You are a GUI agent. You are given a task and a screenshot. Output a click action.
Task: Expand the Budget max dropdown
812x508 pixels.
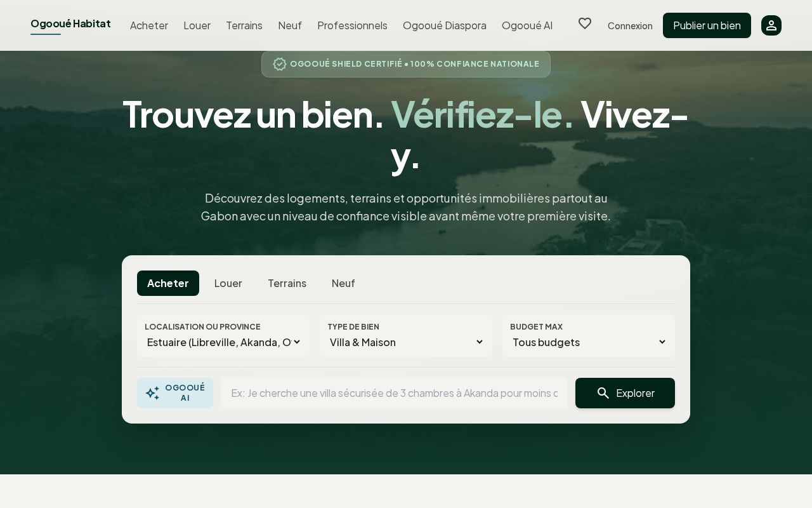point(589,342)
